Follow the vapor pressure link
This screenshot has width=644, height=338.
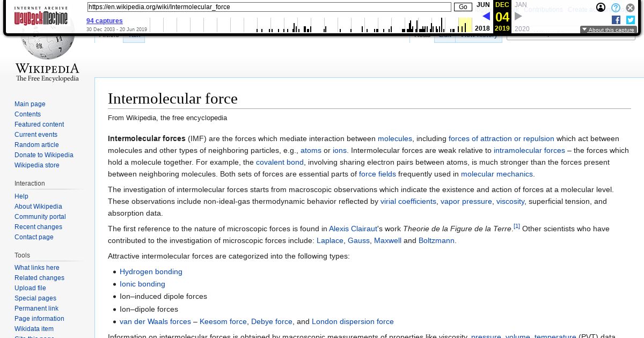(x=466, y=201)
